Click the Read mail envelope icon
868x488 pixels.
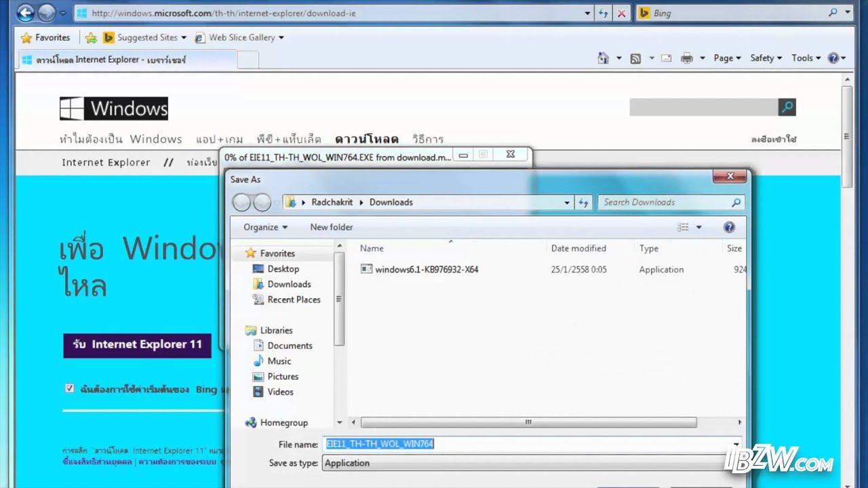click(667, 58)
